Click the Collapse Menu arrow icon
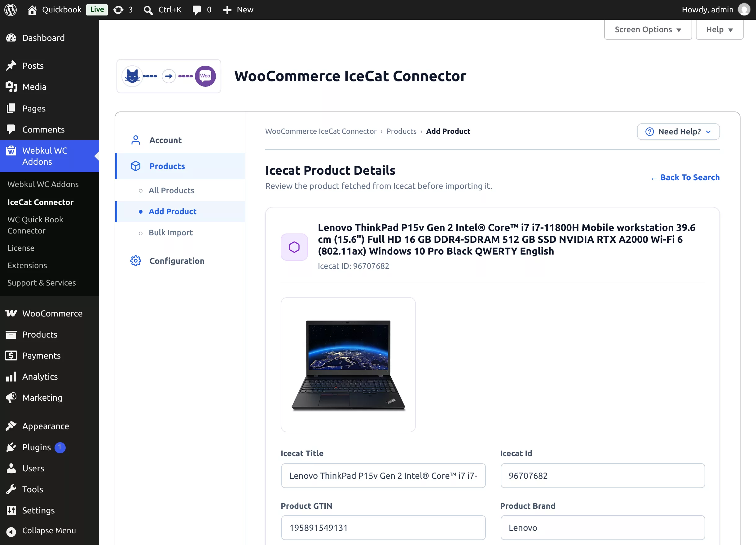The height and width of the screenshot is (545, 756). (x=11, y=531)
